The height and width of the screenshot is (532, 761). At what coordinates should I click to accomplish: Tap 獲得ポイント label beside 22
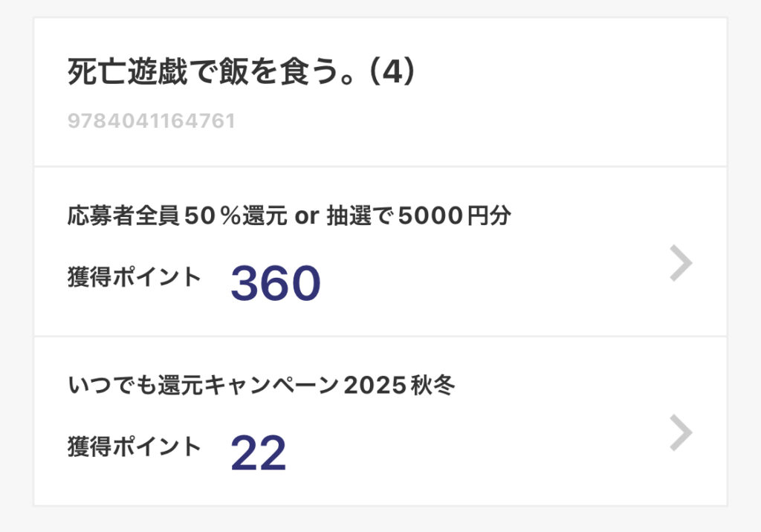[x=134, y=447]
